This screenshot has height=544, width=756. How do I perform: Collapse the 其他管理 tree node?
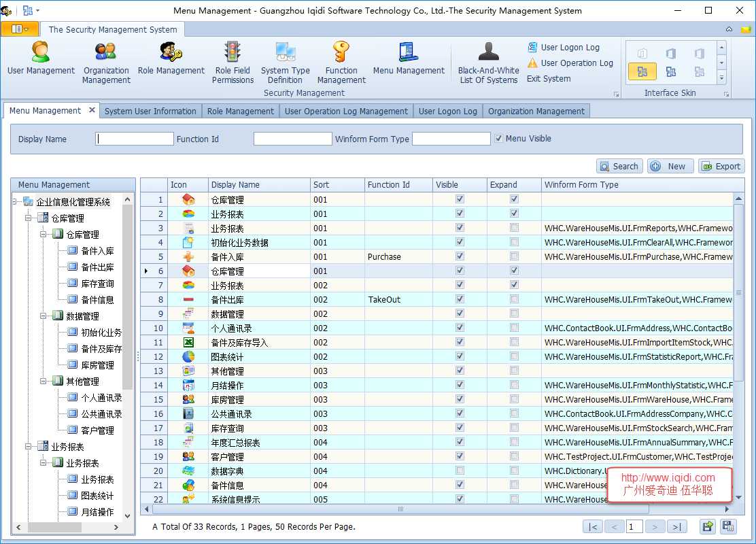coord(44,381)
